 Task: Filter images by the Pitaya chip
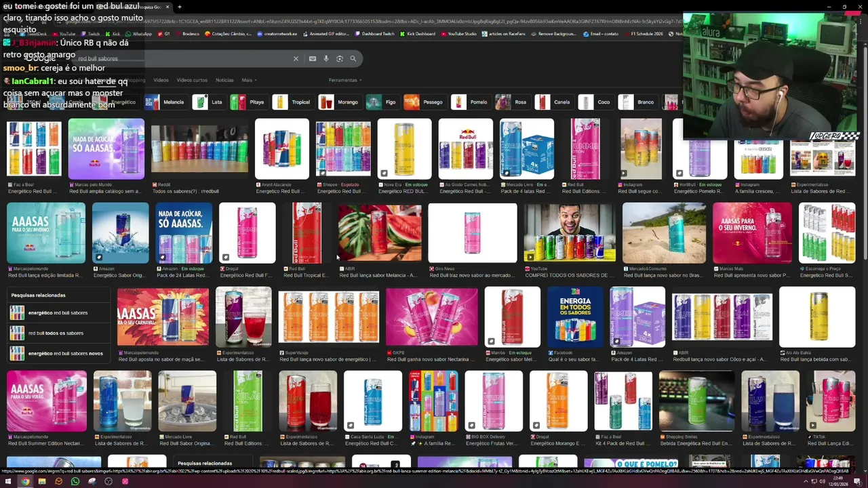(x=248, y=102)
